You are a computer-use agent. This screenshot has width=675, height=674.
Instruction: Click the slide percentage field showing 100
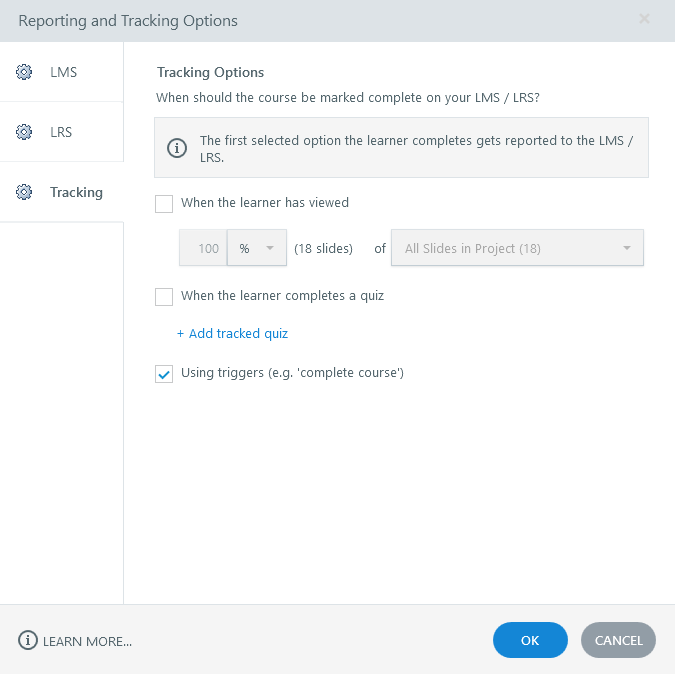(x=204, y=248)
